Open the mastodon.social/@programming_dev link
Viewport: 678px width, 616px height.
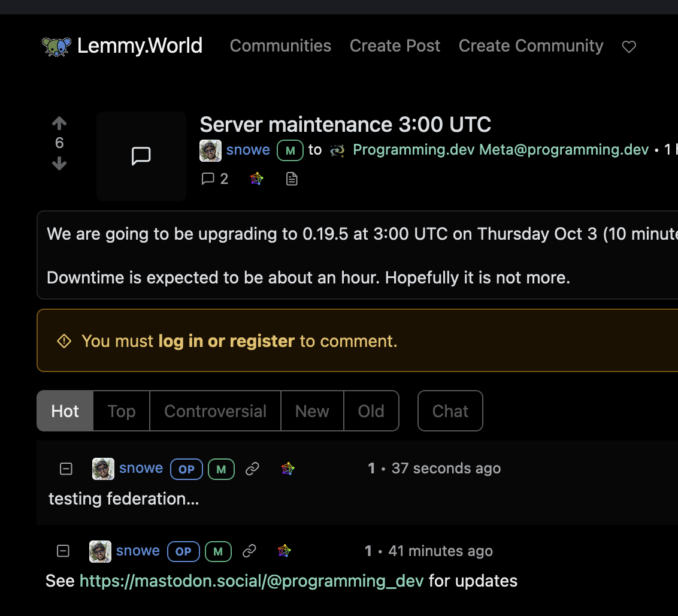click(252, 581)
